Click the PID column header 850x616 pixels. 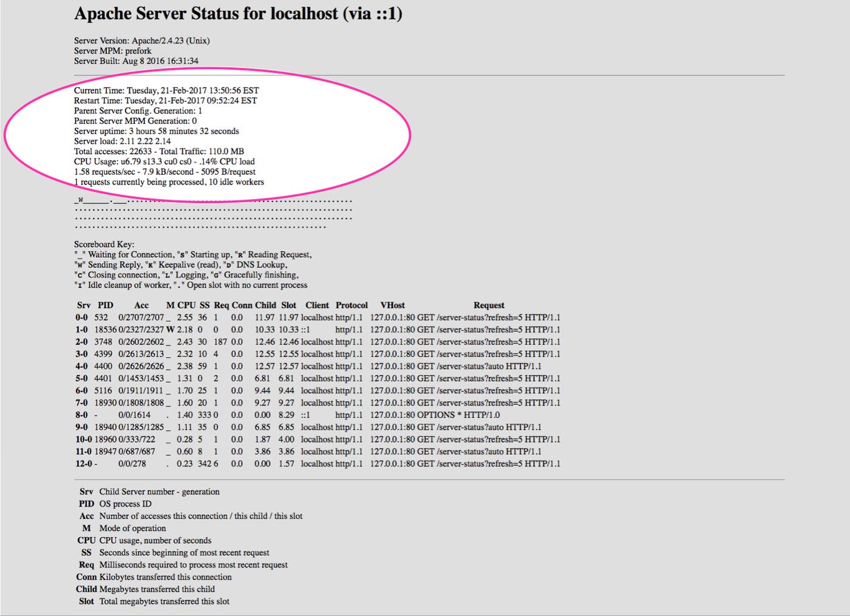tap(105, 305)
